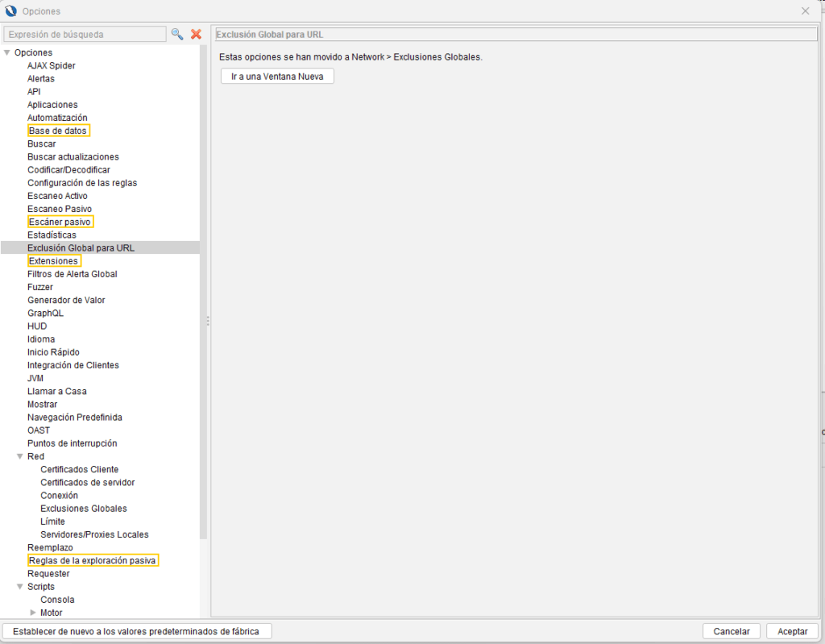The image size is (825, 644).
Task: Select Escaneo Activo settings
Action: pyautogui.click(x=57, y=196)
